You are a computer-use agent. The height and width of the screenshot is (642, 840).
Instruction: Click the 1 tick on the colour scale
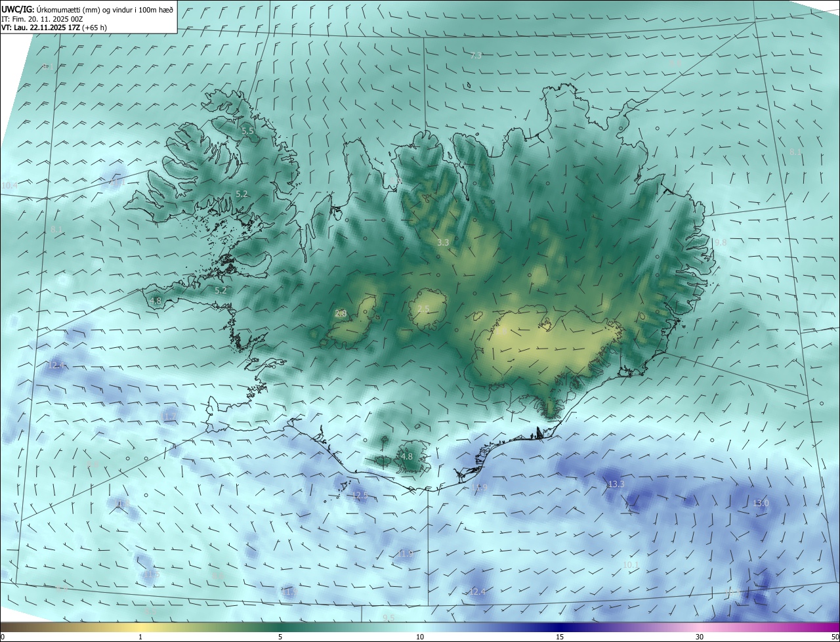click(x=140, y=637)
